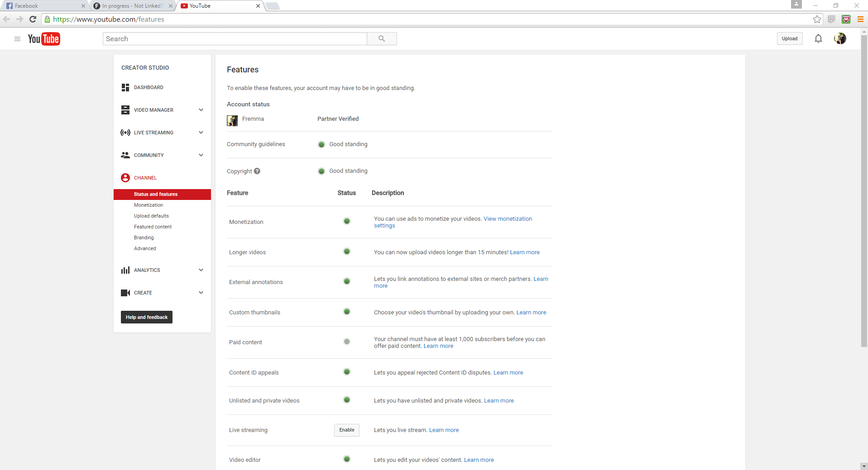Open a new browser tab

(x=273, y=6)
